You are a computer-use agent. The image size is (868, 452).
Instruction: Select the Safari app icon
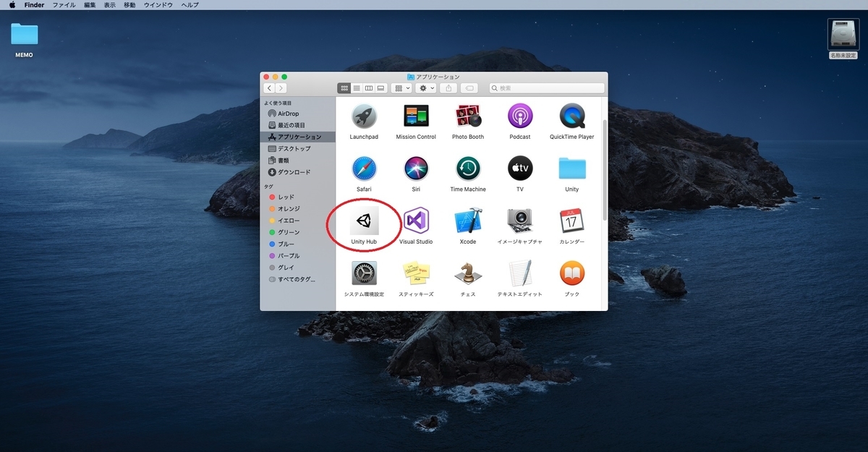(364, 169)
